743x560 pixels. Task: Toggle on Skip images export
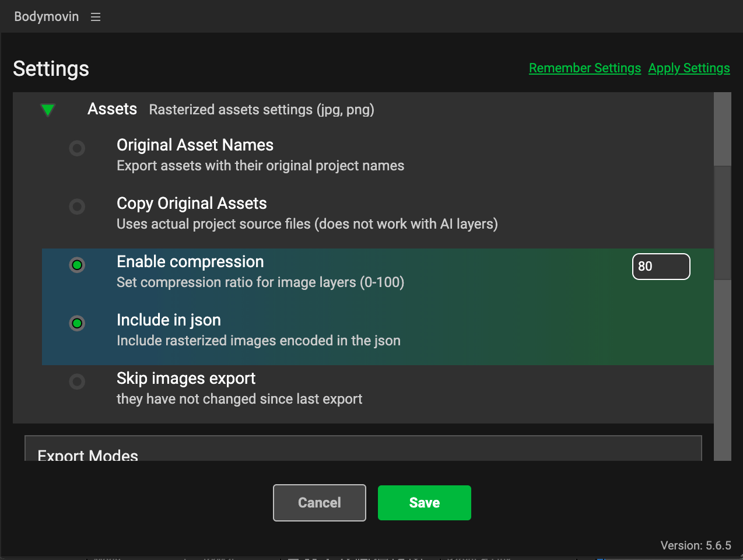[77, 381]
